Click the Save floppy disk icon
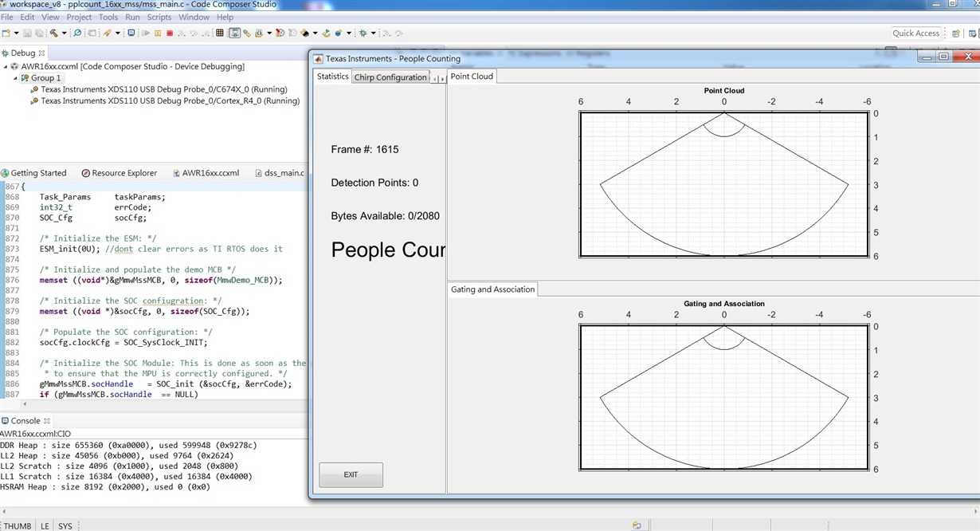The height and width of the screenshot is (531, 980). coord(27,33)
